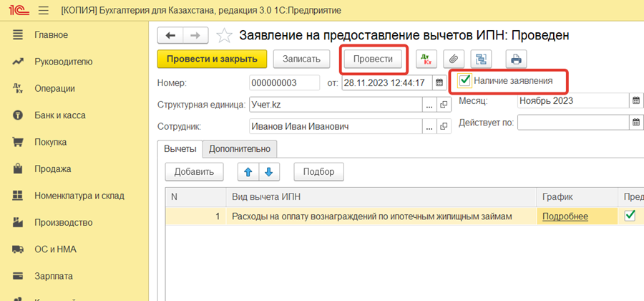Move row down with blue down arrow

pos(268,172)
